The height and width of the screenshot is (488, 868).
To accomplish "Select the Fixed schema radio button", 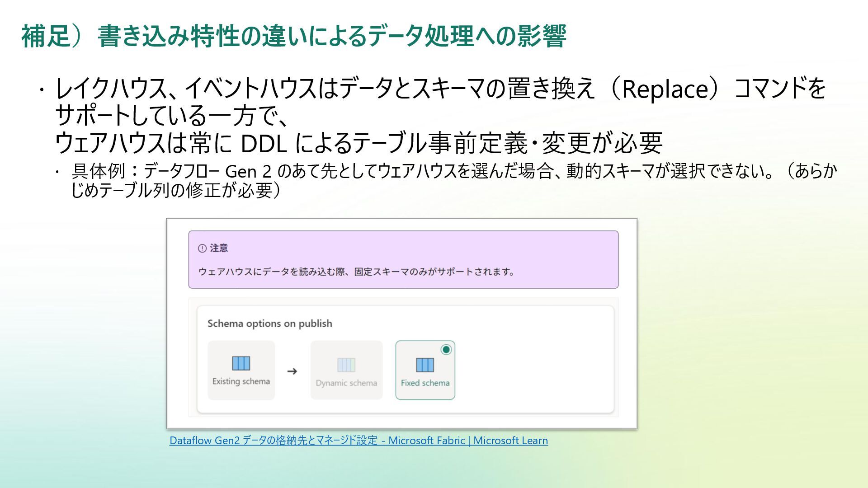I will coord(446,349).
